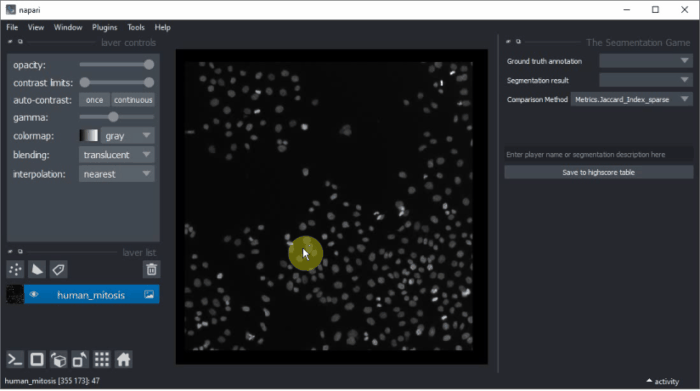The image size is (700, 391).
Task: Open blending dropdown set to translucent
Action: coord(117,155)
